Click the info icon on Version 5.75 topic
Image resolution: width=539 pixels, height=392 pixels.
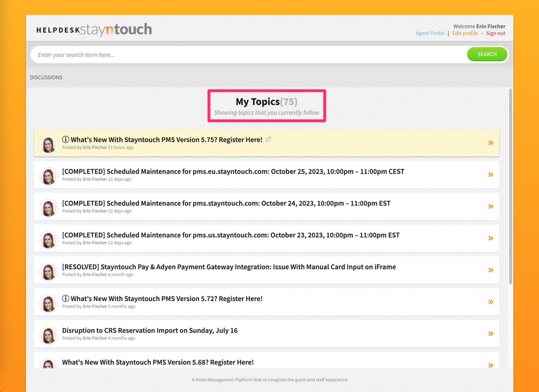pos(65,139)
